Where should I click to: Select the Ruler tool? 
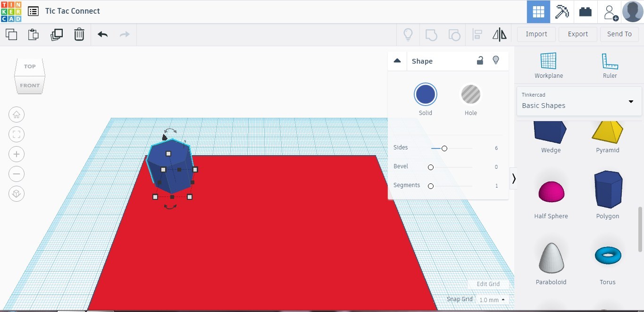click(610, 64)
